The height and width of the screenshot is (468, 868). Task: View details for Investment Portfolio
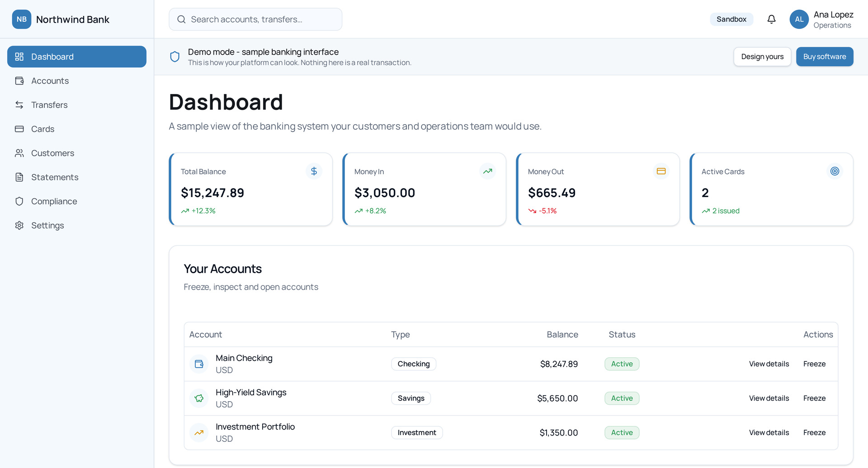[769, 433]
